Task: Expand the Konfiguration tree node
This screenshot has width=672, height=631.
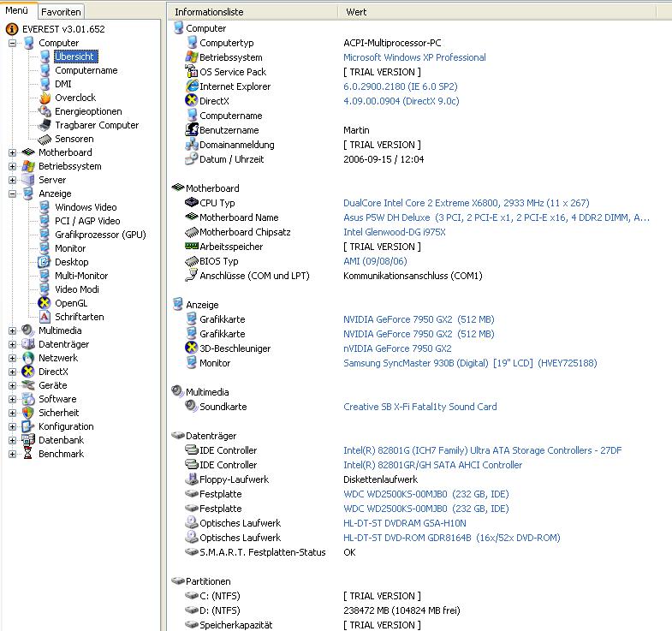Action: pyautogui.click(x=13, y=427)
